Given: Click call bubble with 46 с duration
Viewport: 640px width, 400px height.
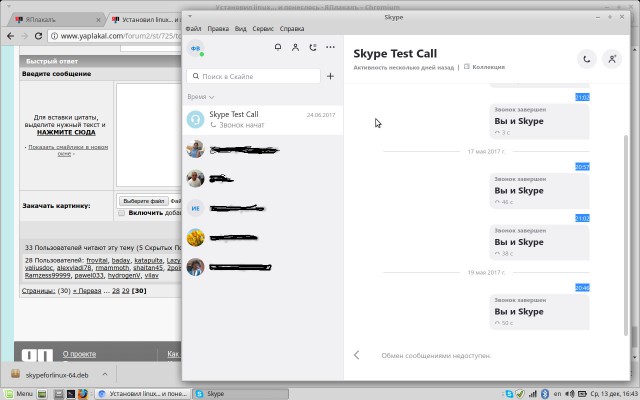Looking at the screenshot, I should coord(539,191).
